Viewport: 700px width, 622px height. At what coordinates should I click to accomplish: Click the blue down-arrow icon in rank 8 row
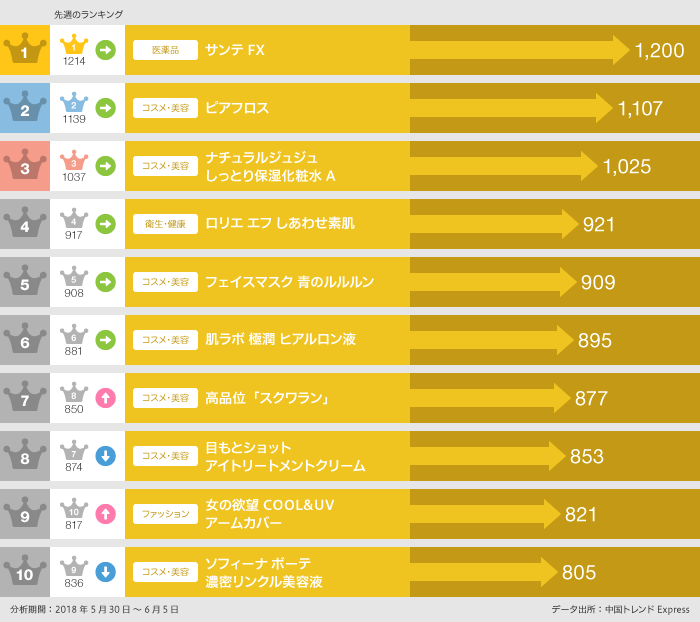click(105, 456)
